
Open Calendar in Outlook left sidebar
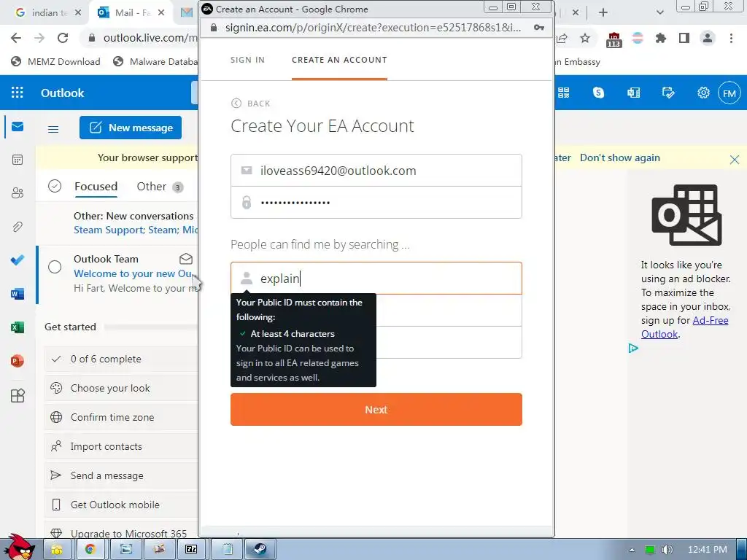coord(18,160)
